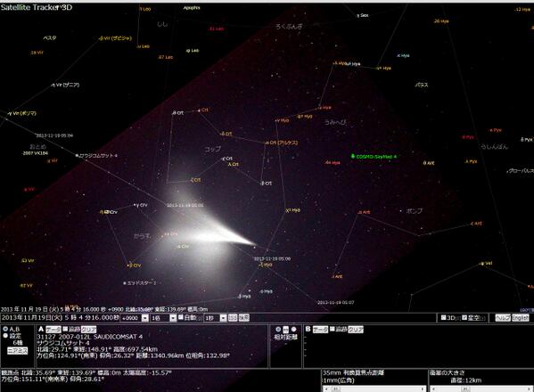Toggle the 追跡 tracking checkbox for satellite A
534x392 pixels.
point(65,329)
